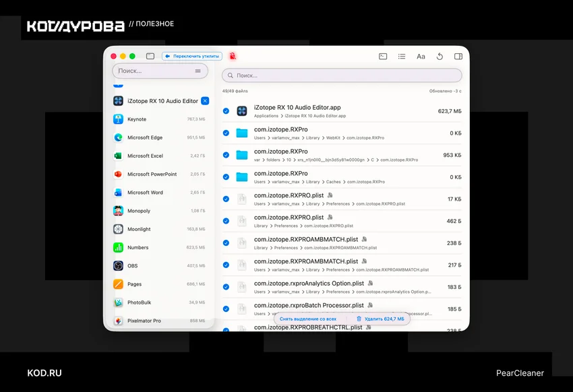This screenshot has height=392, width=573.
Task: Select Microsoft Edge in the app list
Action: 160,137
